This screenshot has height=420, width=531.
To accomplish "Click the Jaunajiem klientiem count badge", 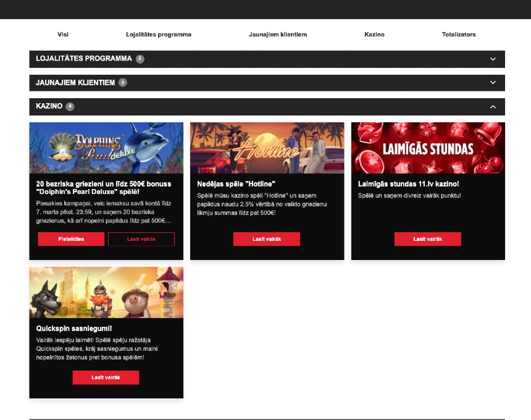I will click(x=123, y=82).
